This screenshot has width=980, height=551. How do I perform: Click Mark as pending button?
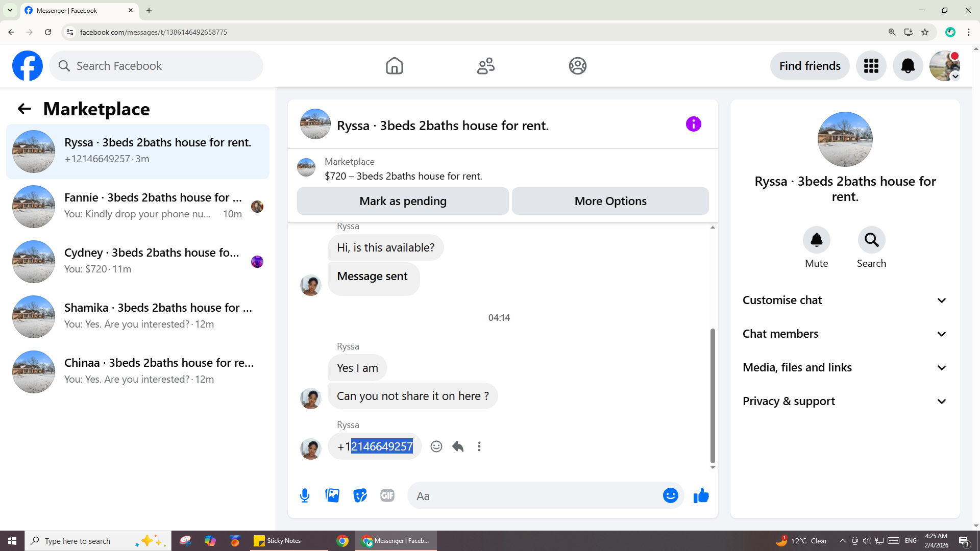pos(403,201)
